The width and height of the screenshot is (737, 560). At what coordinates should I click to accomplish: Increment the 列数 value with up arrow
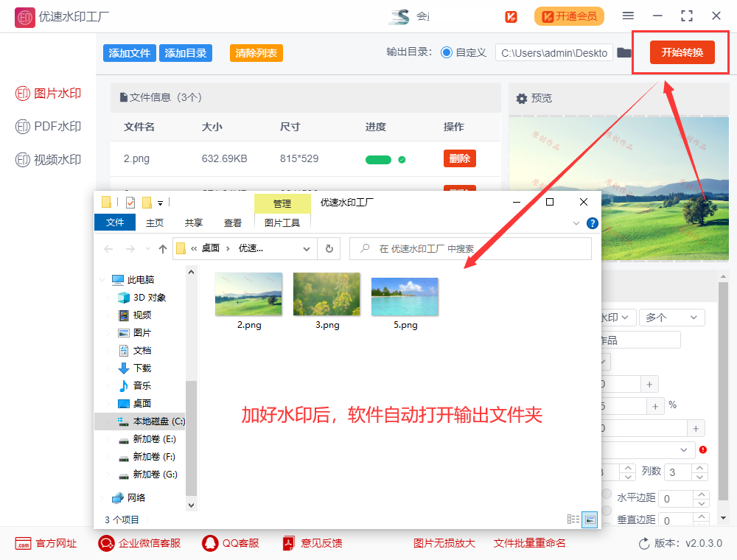point(700,468)
